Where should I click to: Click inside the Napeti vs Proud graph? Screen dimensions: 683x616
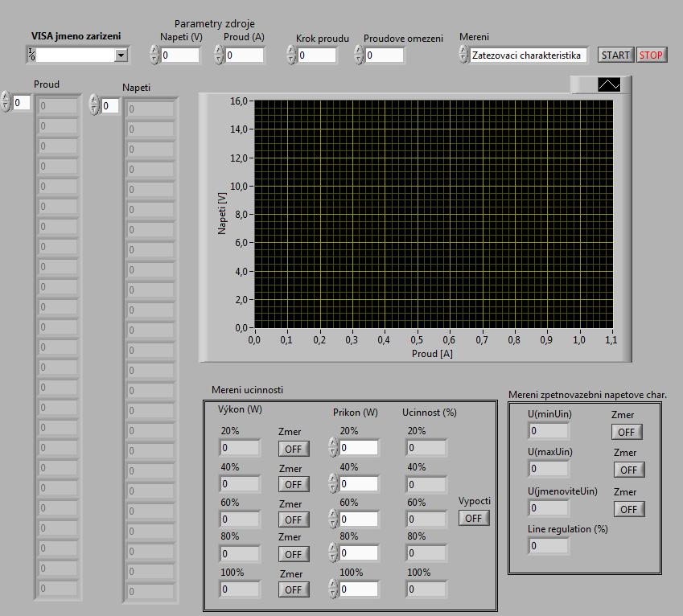(x=434, y=214)
